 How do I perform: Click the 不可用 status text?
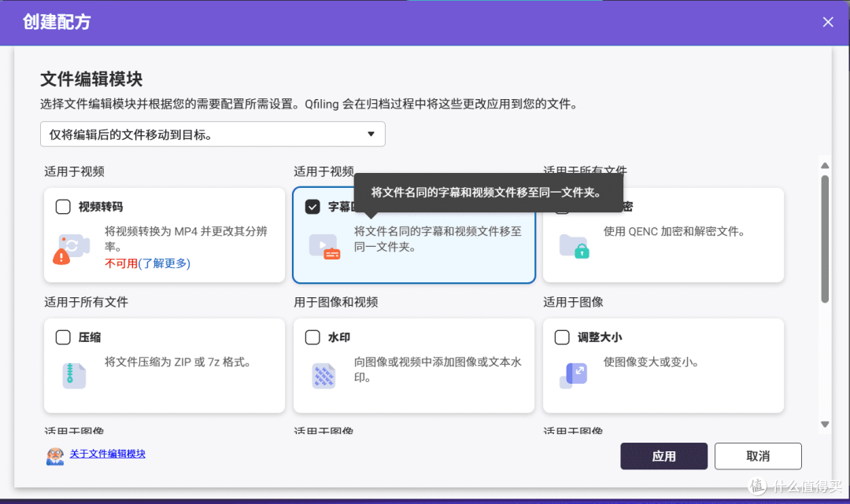(x=121, y=263)
